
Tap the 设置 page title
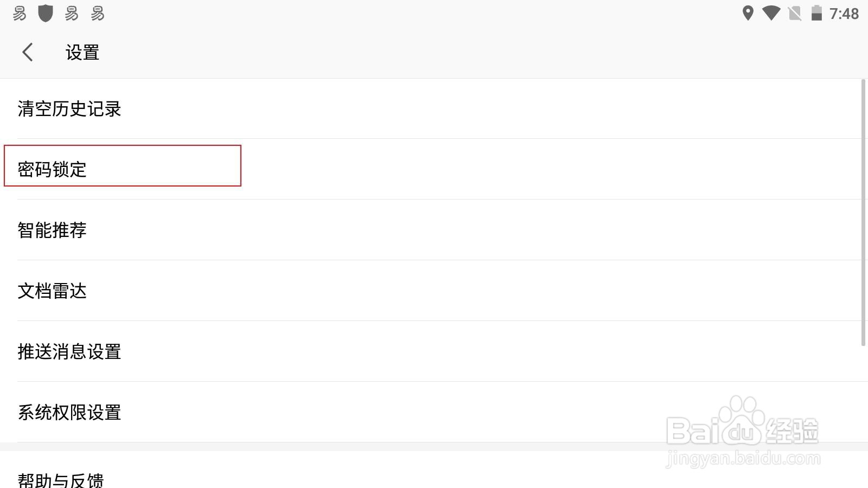pos(82,53)
